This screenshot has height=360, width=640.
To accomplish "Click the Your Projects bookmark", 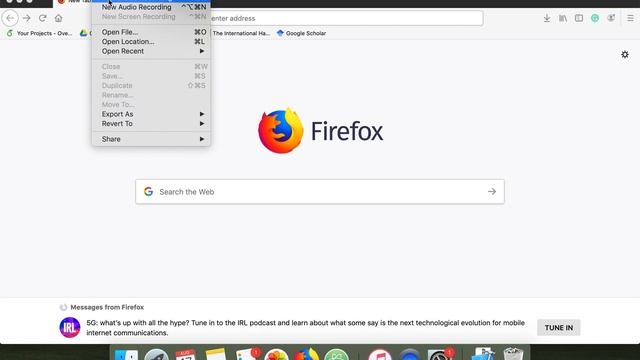I will 39,33.
